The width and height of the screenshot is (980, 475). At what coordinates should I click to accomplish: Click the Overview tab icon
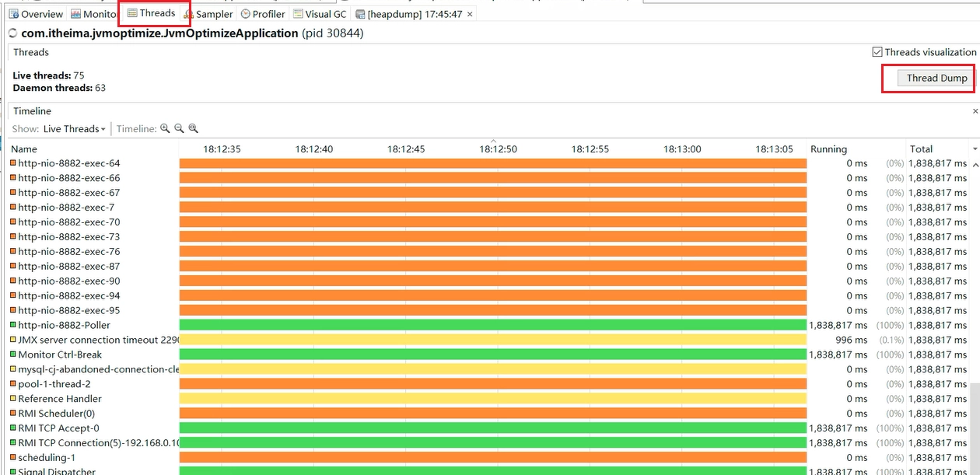click(x=14, y=14)
